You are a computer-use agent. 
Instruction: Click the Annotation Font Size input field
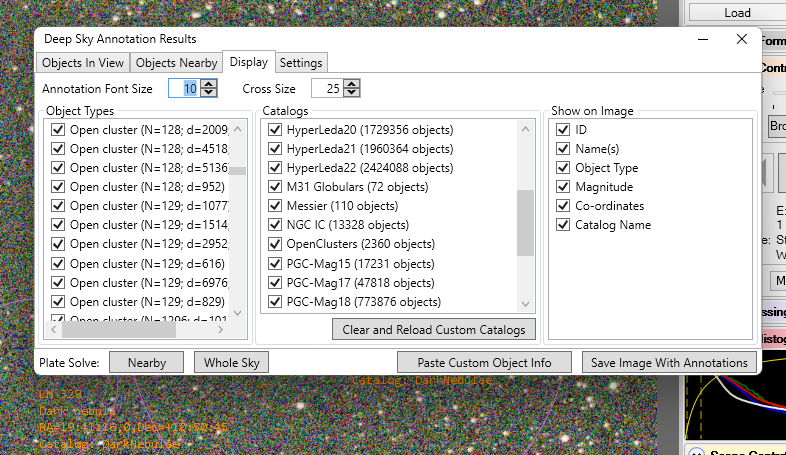pyautogui.click(x=184, y=89)
